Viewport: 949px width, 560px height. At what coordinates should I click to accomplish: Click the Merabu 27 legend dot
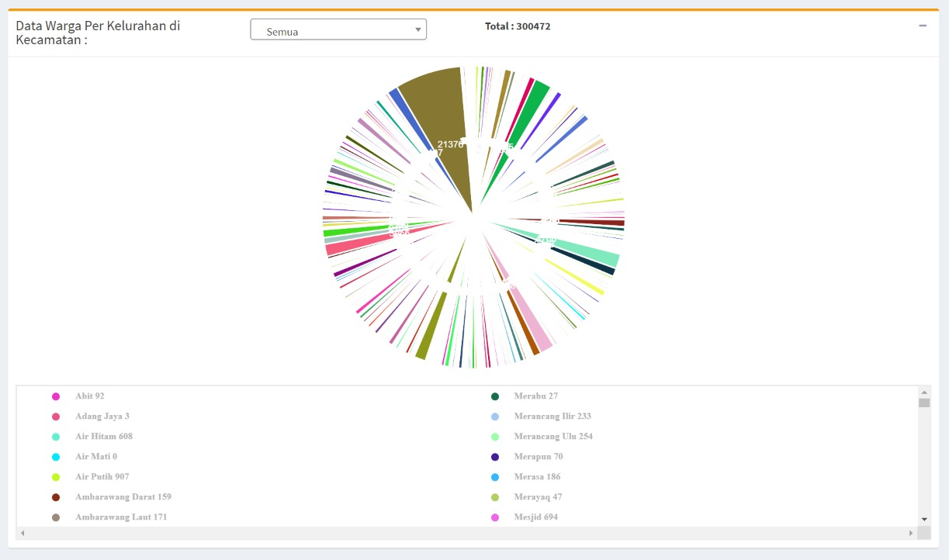click(495, 396)
